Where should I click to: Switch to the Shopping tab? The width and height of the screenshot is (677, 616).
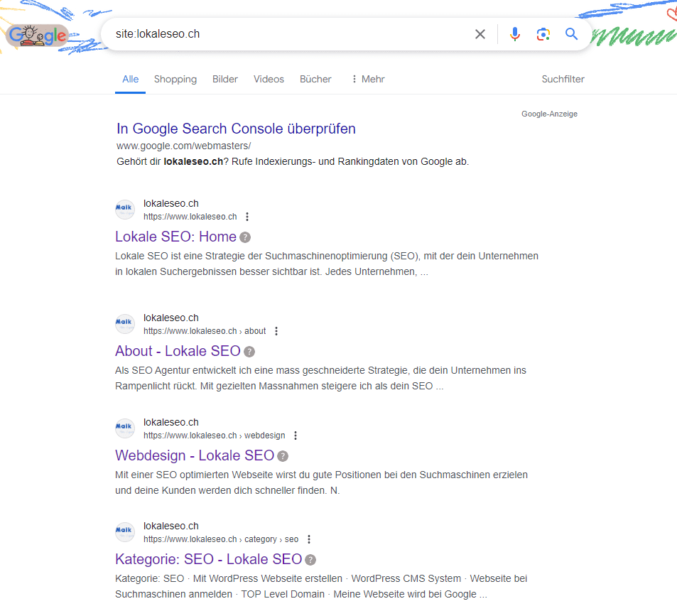point(175,80)
